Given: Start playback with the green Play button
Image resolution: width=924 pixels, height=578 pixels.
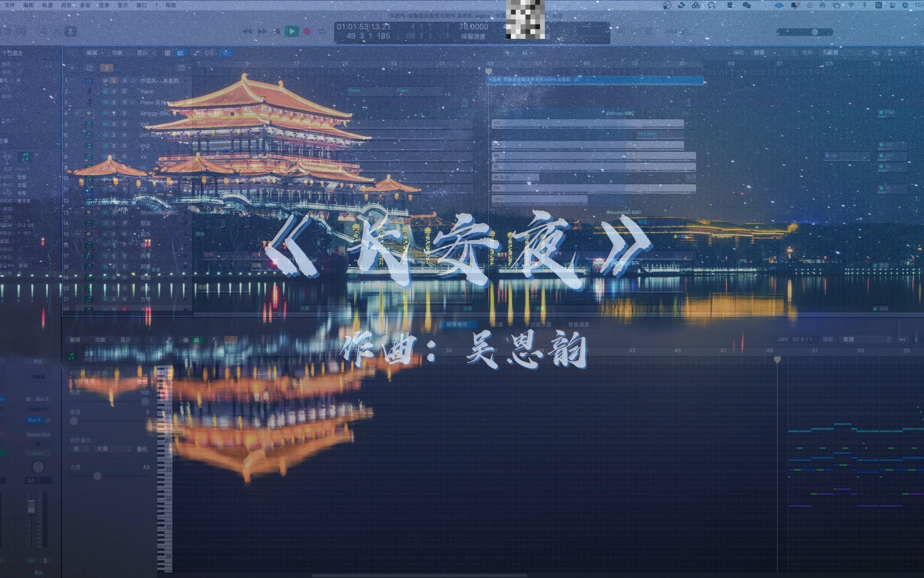Looking at the screenshot, I should [292, 31].
